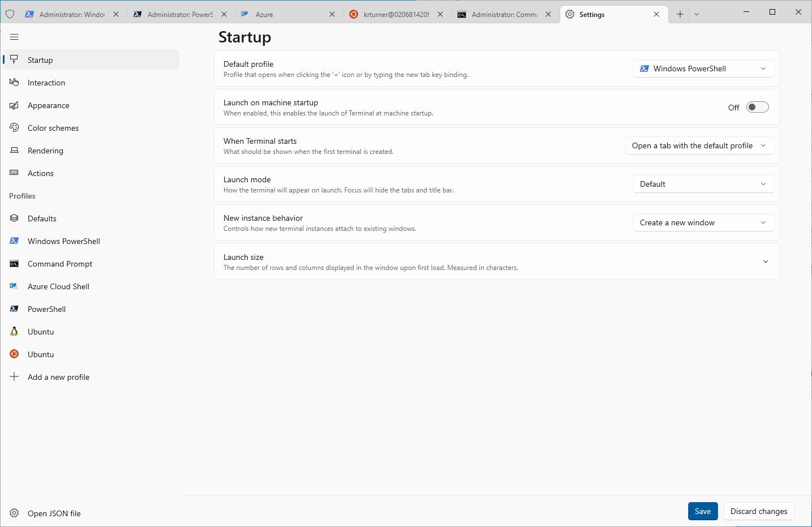
Task: Open the Rendering settings icon
Action: click(x=14, y=151)
